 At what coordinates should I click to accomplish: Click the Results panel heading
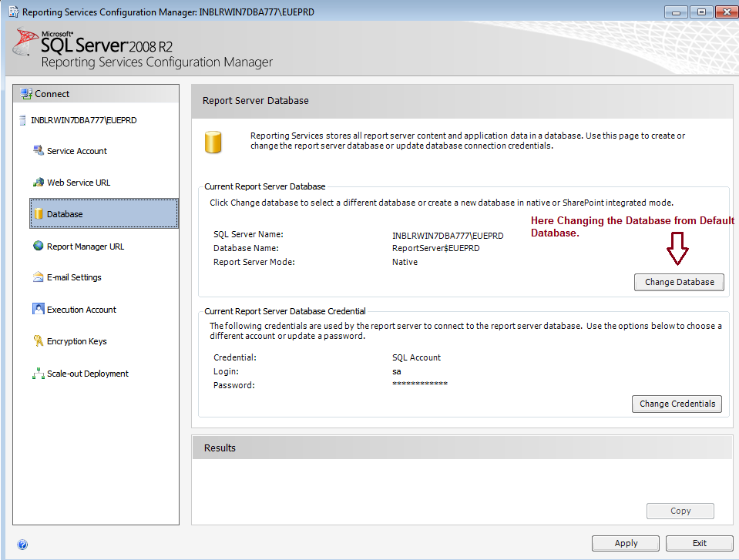click(x=220, y=448)
